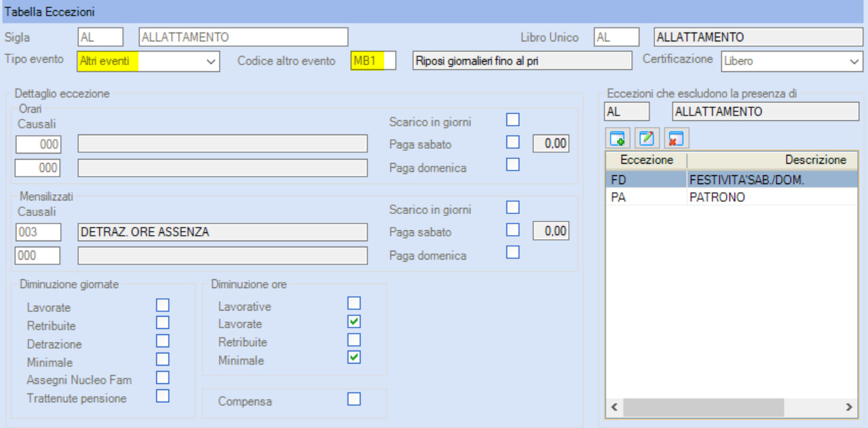Click the delete exception icon above the table
This screenshot has height=428, width=868.
(x=676, y=138)
